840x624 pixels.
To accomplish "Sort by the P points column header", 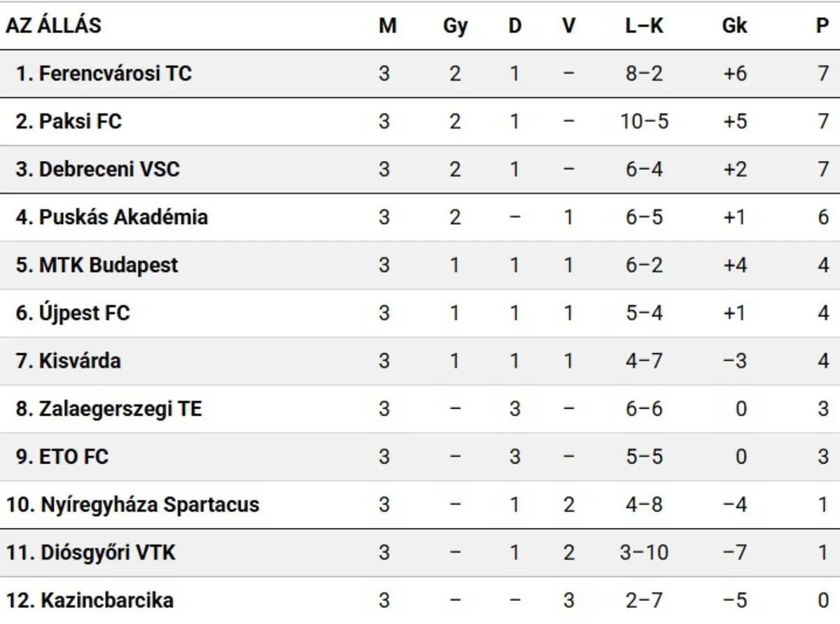I will [822, 25].
